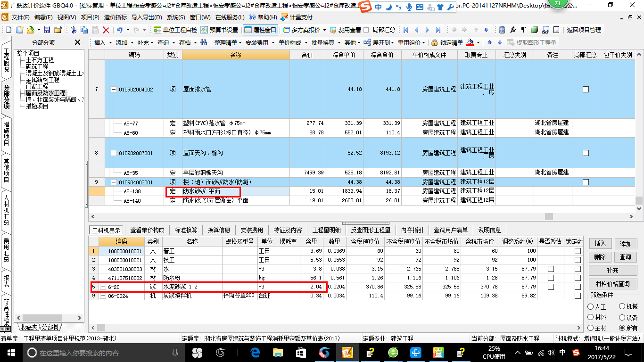Click the Undo arrow icon

pos(119,30)
